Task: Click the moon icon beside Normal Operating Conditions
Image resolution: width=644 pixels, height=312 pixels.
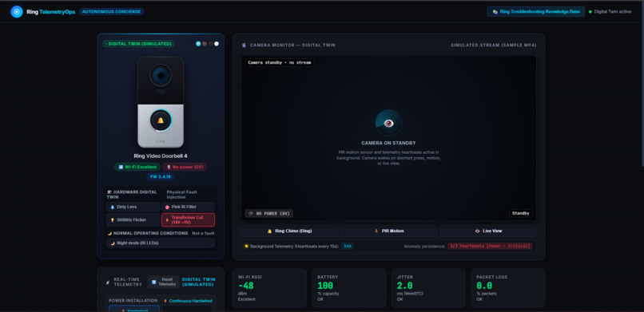Action: (109, 233)
